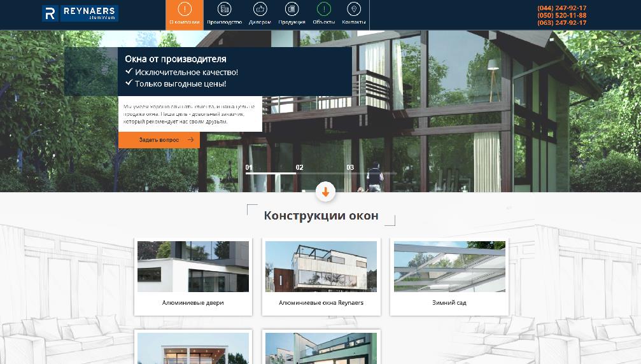The width and height of the screenshot is (641, 364).
Task: Switch to slide 03 in banner
Action: tap(350, 167)
